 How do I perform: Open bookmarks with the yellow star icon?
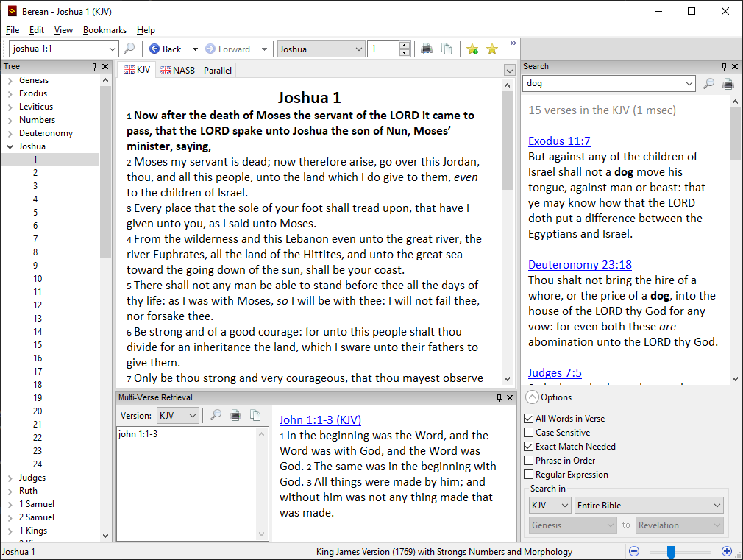pyautogui.click(x=492, y=49)
